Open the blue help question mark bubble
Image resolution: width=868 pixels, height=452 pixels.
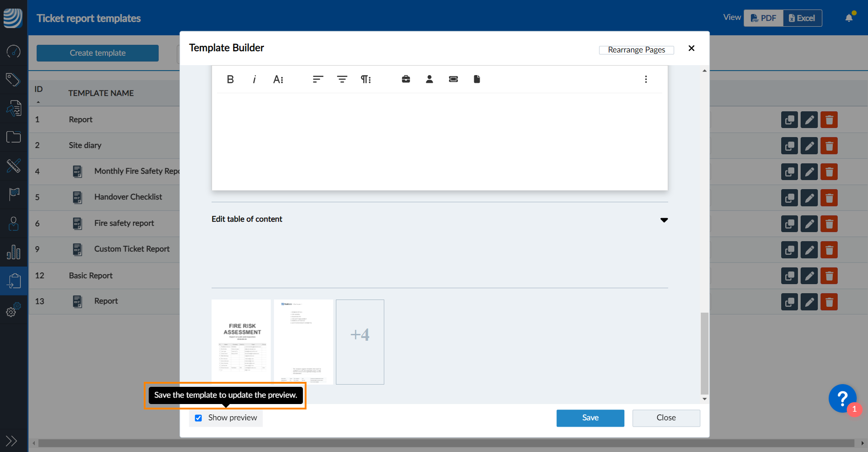842,399
